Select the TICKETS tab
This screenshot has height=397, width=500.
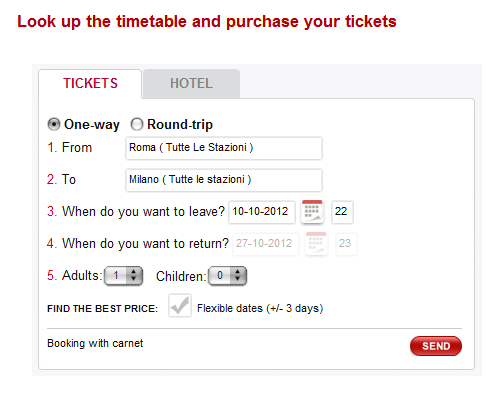tap(90, 84)
